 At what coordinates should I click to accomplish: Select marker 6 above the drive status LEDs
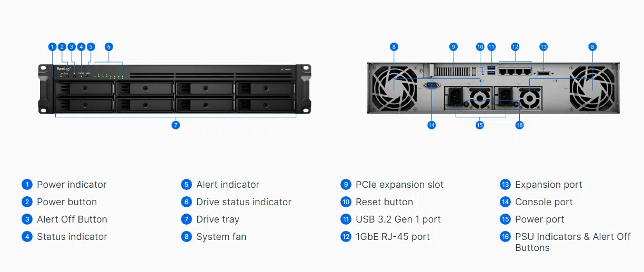point(108,47)
